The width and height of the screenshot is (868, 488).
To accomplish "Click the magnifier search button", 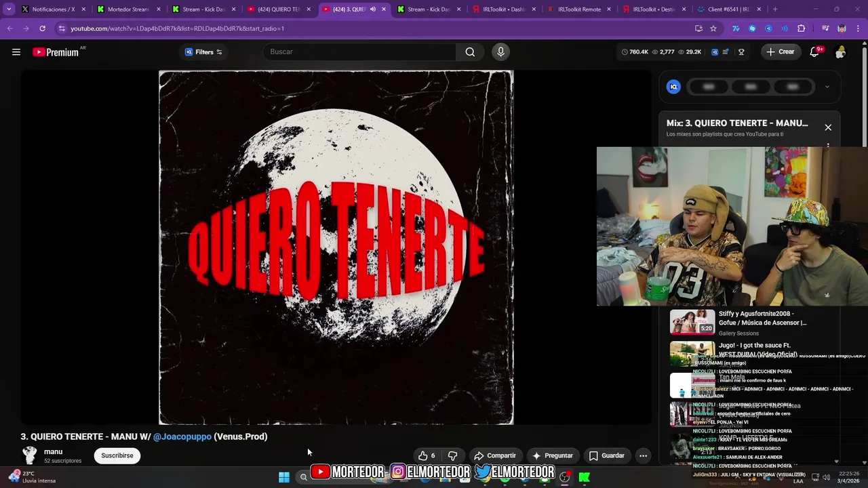I will [x=470, y=52].
